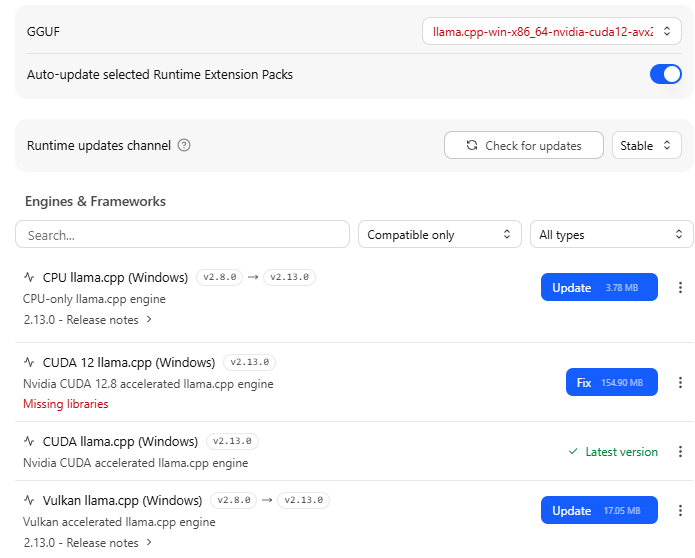Image resolution: width=695 pixels, height=558 pixels.
Task: Click the Missing libraries warning text
Action: pyautogui.click(x=66, y=404)
